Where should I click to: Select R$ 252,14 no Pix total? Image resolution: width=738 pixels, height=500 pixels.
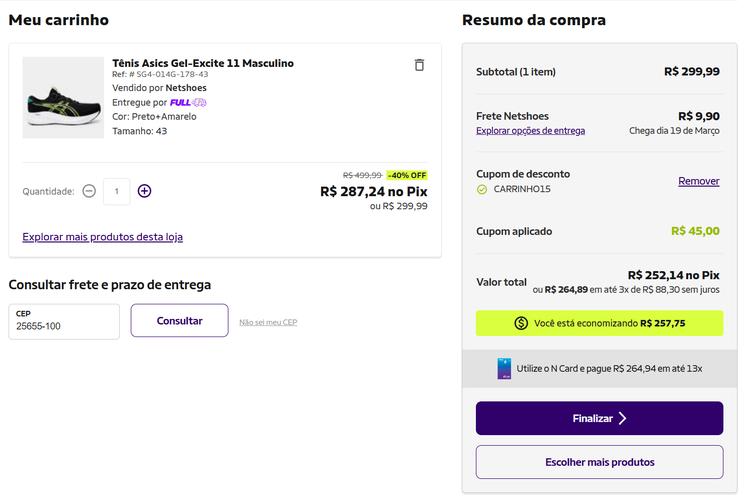[x=674, y=275]
